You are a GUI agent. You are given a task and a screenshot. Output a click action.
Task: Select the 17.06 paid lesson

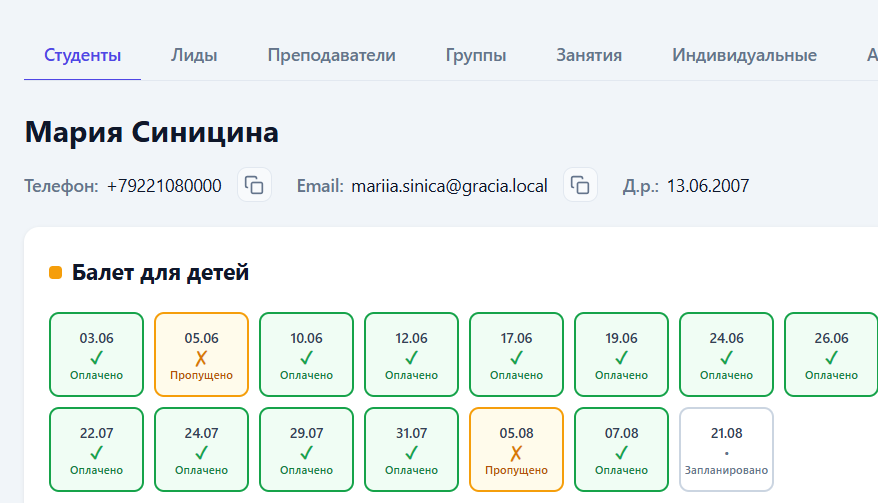coord(516,355)
